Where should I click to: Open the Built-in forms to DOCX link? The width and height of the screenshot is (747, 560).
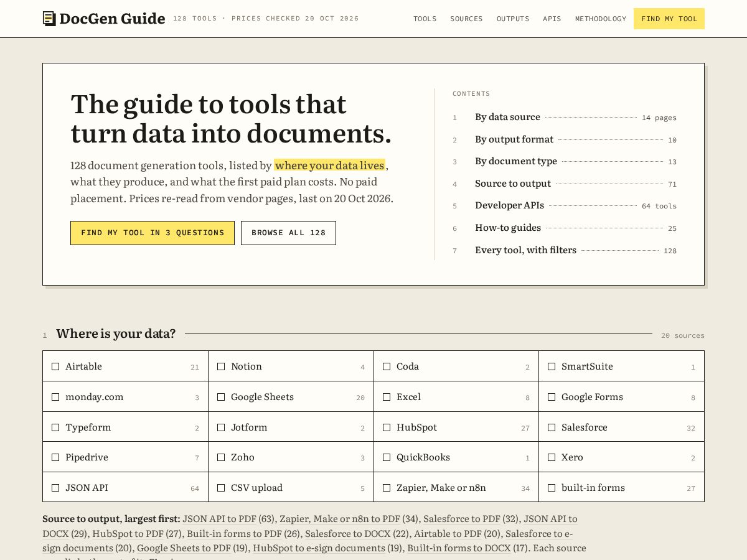coord(459,548)
